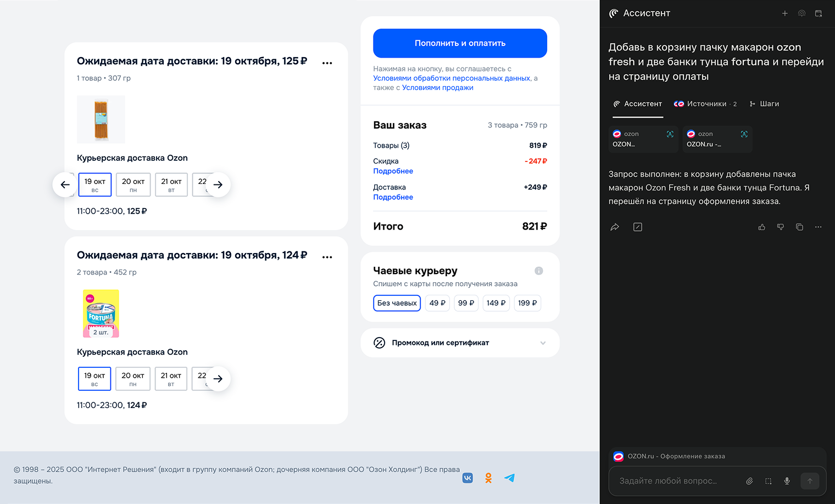Click the thumbs up icon under the assistant reply

click(x=761, y=227)
